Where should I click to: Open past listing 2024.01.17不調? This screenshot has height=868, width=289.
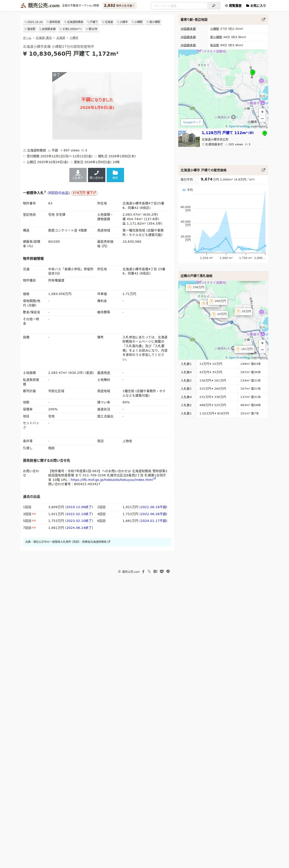point(154,521)
